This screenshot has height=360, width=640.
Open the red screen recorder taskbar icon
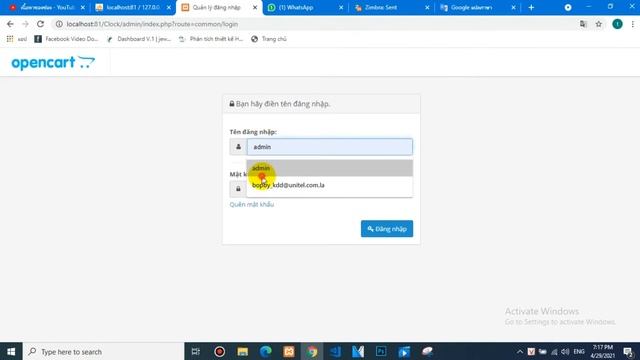pyautogui.click(x=220, y=351)
